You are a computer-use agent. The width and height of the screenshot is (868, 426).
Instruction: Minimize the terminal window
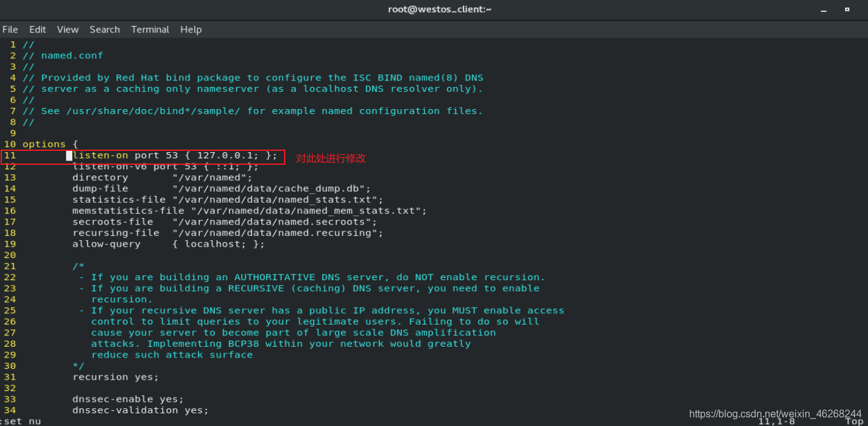[x=824, y=10]
